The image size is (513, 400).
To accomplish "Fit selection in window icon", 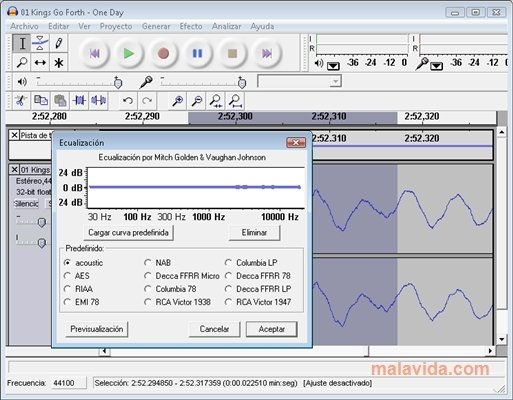I will pyautogui.click(x=216, y=100).
